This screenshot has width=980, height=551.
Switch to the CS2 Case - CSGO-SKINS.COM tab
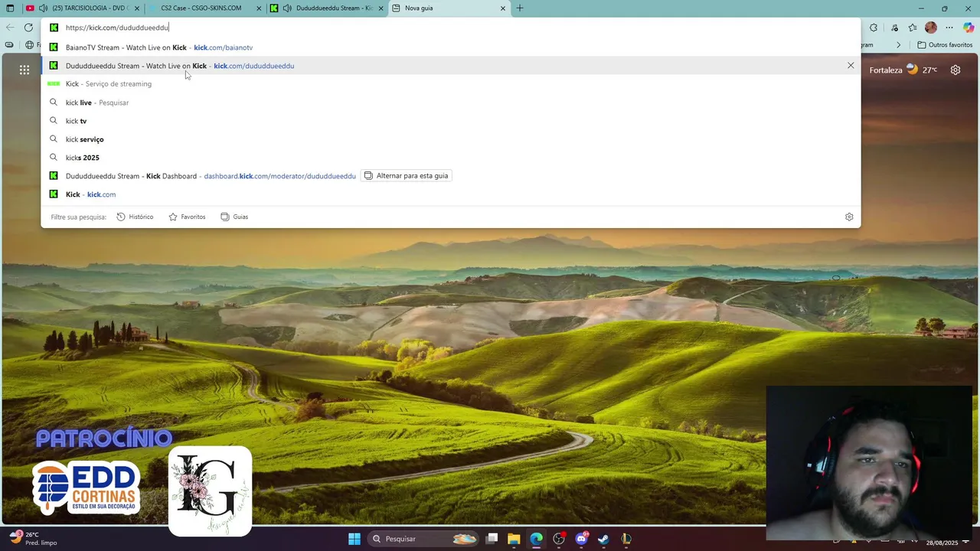tap(204, 8)
